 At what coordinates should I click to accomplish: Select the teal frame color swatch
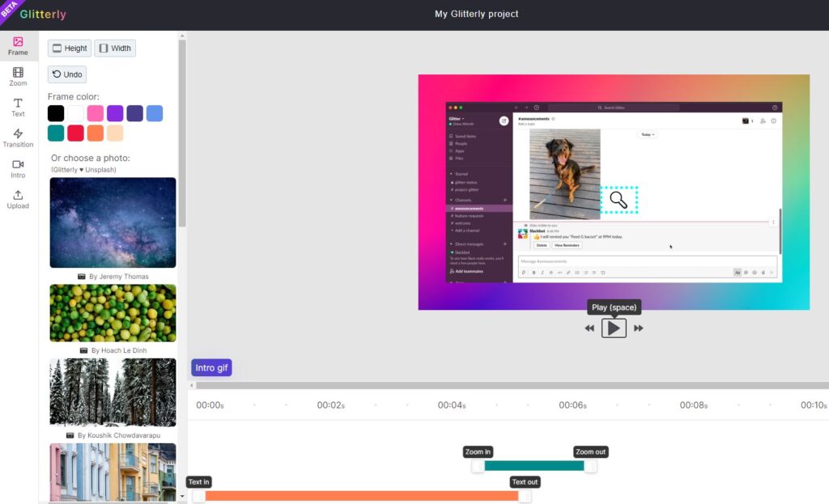(56, 133)
